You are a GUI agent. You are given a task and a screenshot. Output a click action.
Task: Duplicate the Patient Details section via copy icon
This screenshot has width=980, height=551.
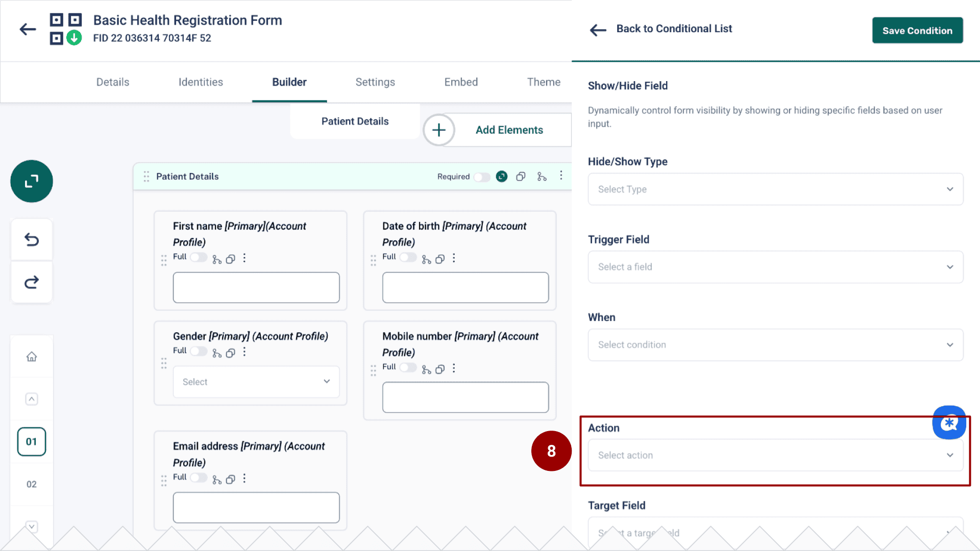(521, 176)
